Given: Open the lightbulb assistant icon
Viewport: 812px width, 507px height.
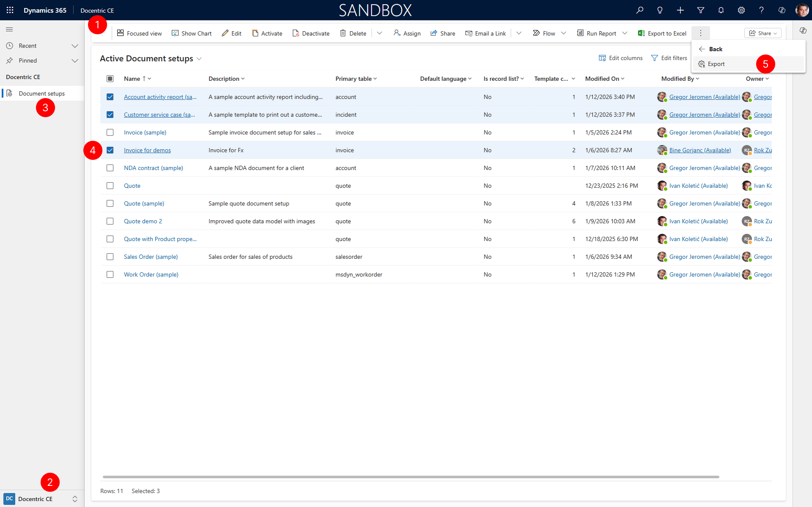Looking at the screenshot, I should click(660, 10).
